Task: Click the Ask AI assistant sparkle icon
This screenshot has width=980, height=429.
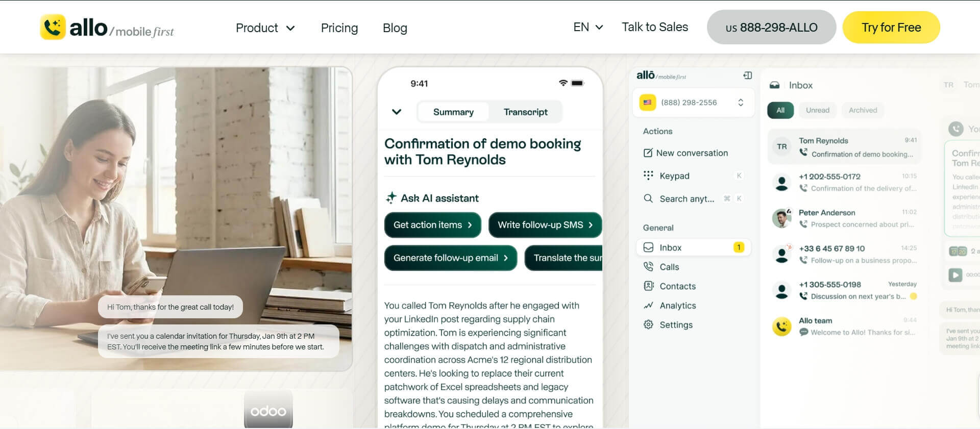Action: pyautogui.click(x=391, y=198)
